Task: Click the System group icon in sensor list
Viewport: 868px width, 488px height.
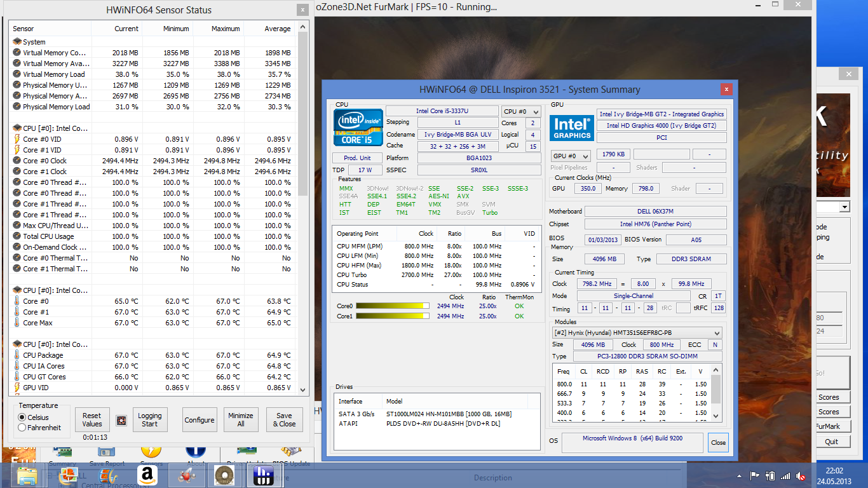Action: 17,42
